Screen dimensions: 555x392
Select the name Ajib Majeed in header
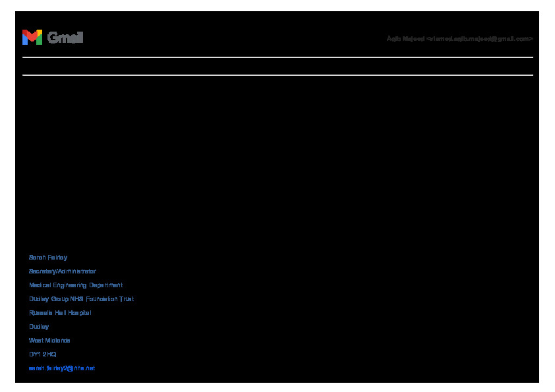[405, 39]
